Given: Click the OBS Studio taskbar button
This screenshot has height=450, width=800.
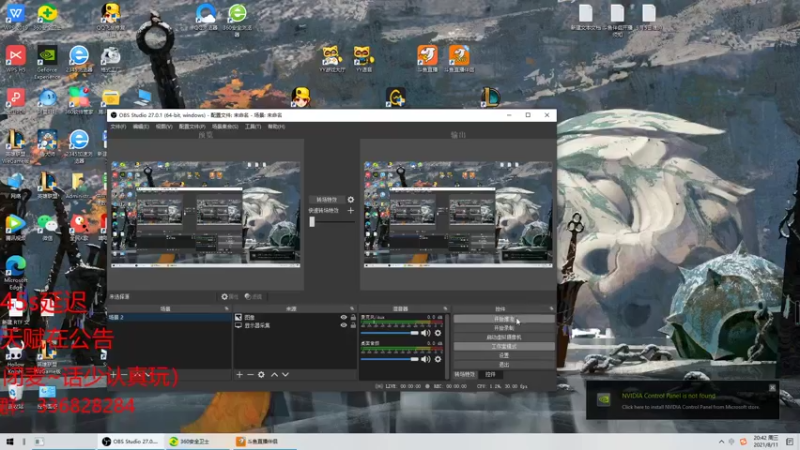Looking at the screenshot, I should pyautogui.click(x=130, y=441).
